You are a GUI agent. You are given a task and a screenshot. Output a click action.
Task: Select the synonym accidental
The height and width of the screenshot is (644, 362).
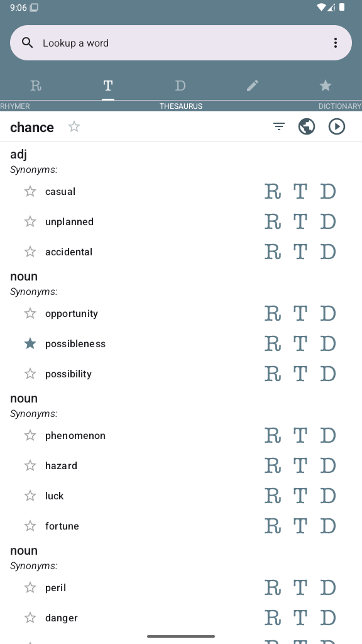[x=69, y=252]
